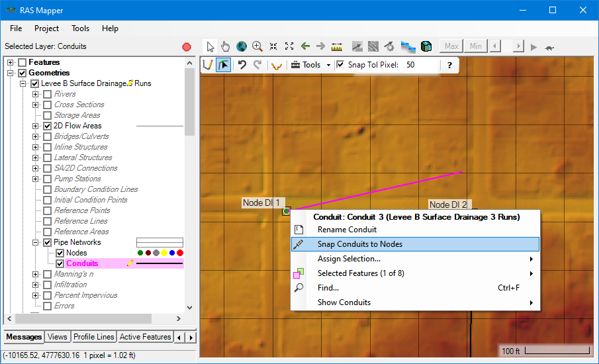599x364 pixels.
Task: Open the Project menu
Action: pos(46,28)
